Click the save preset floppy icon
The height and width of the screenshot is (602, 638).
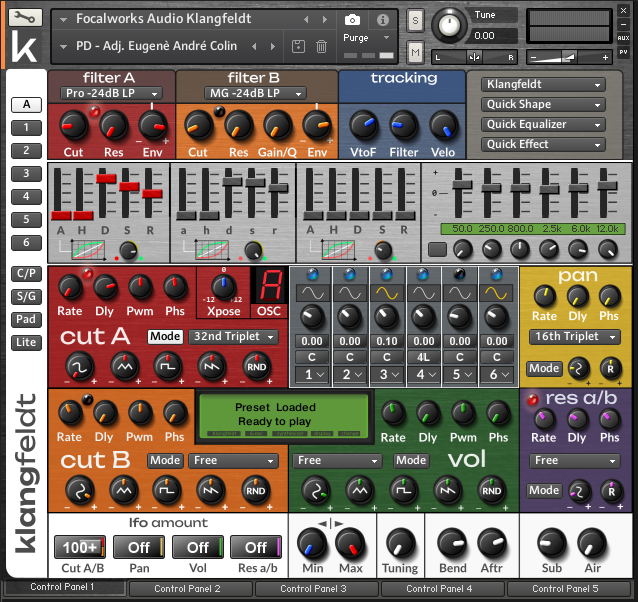pos(298,47)
